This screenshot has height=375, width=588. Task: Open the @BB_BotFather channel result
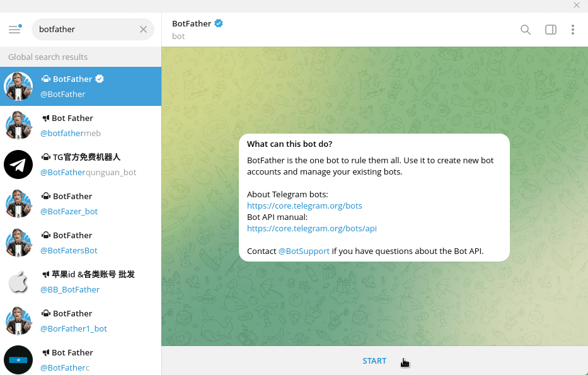(x=81, y=281)
